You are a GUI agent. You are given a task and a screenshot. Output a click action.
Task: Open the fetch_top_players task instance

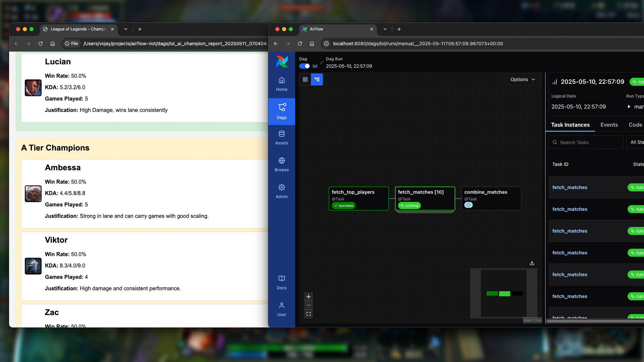click(x=359, y=198)
